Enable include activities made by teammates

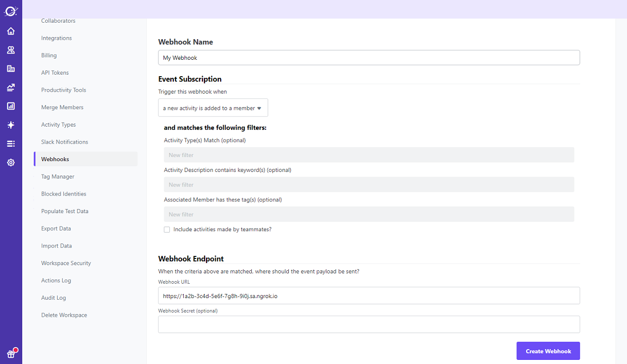(x=167, y=229)
